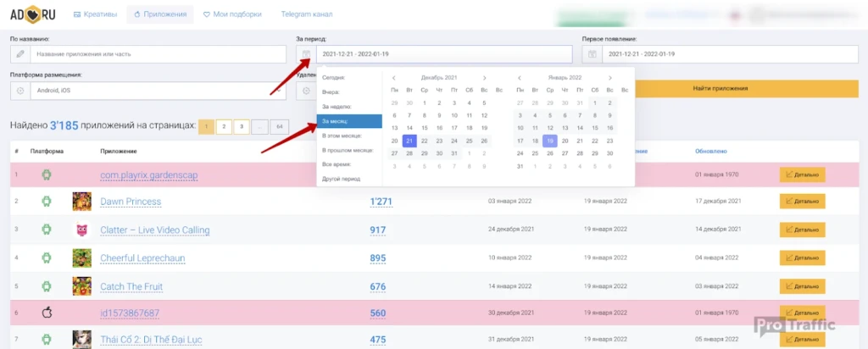Screen dimensions: 868x349
Task: Open com.playrix.gardenscap app link
Action: coord(149,174)
